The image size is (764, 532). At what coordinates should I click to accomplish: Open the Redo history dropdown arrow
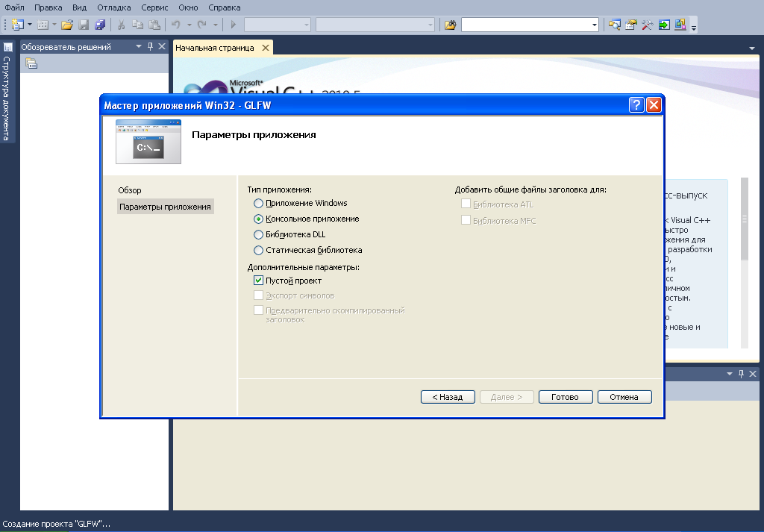point(216,25)
